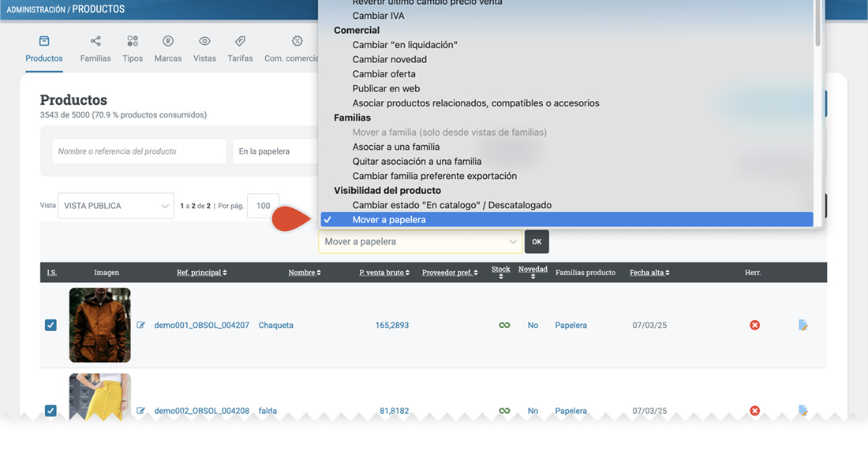The width and height of the screenshot is (868, 451).
Task: Open the Tarifas tag icon
Action: click(240, 41)
